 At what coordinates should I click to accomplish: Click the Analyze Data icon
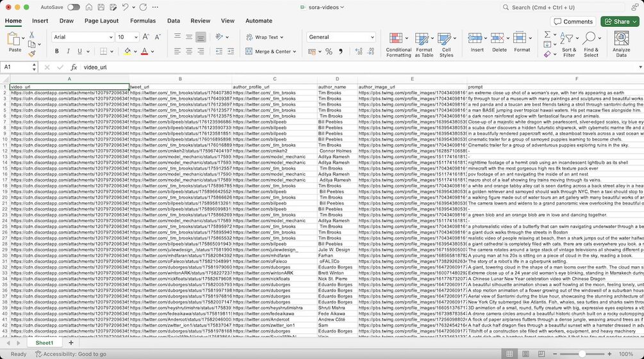tap(621, 38)
